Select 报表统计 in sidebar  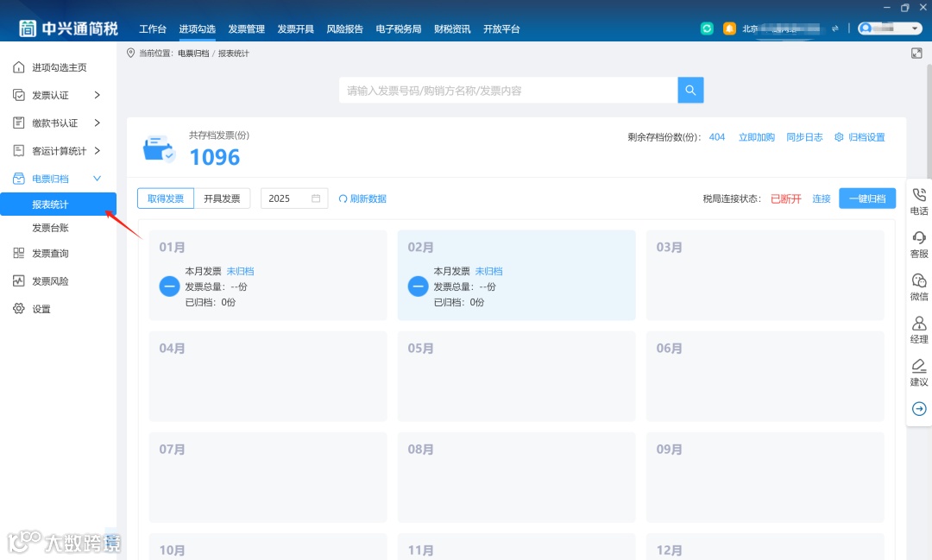(59, 204)
